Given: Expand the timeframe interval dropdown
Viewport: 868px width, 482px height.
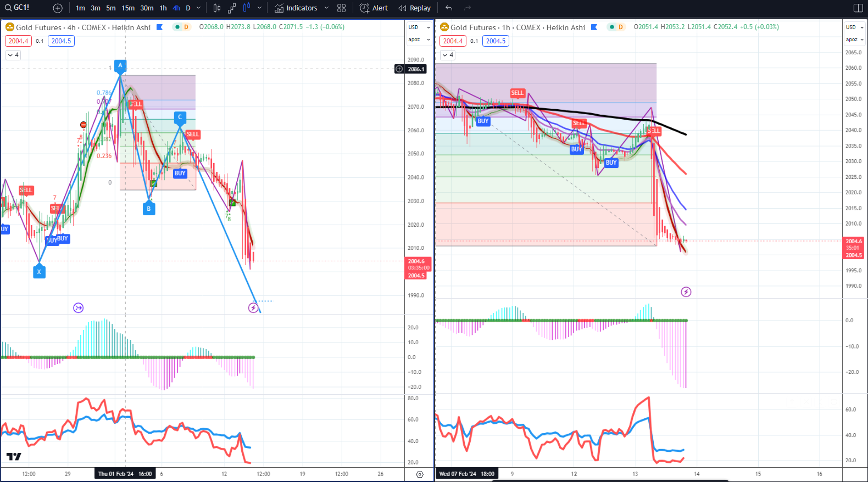Looking at the screenshot, I should (x=199, y=8).
